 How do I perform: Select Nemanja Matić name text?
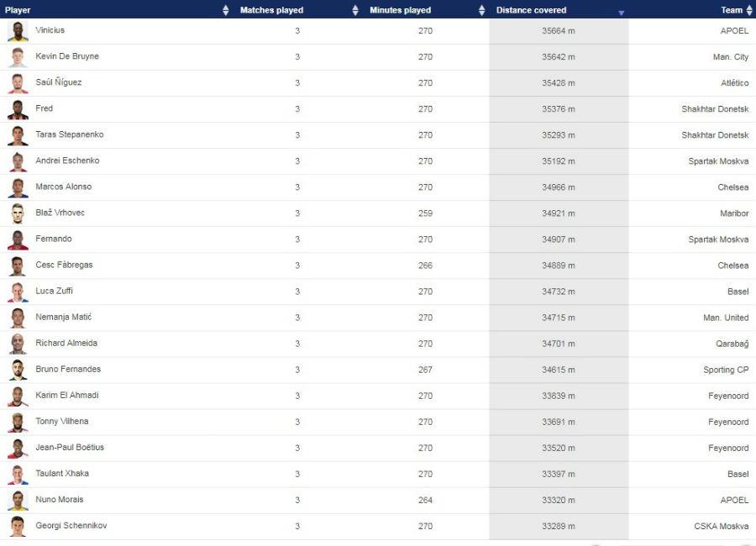tap(64, 317)
